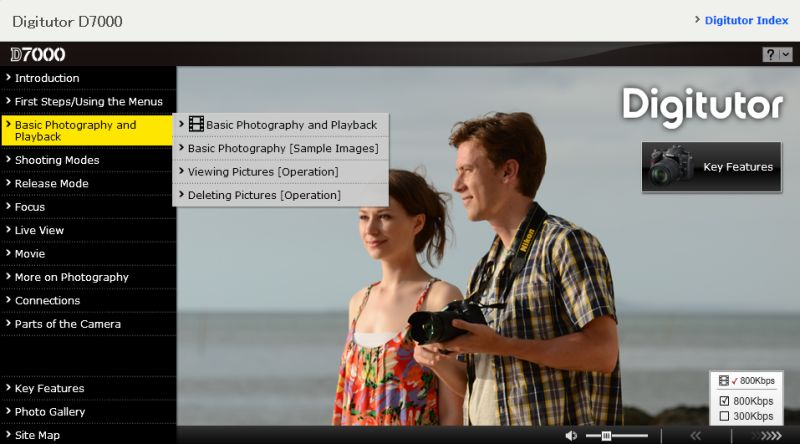Check the 800Kbps checkbox
Image resolution: width=800 pixels, height=444 pixels.
pyautogui.click(x=724, y=401)
